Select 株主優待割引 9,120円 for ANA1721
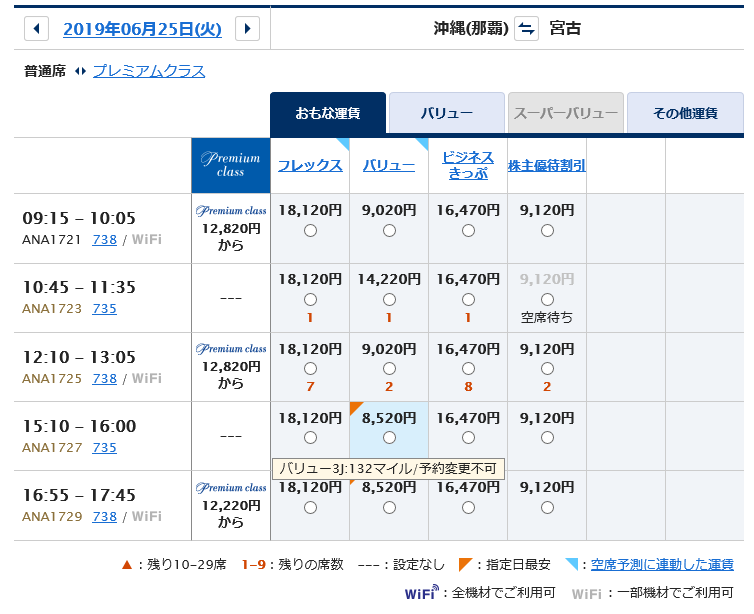Screen dimensions: 754x614 pyautogui.click(x=547, y=231)
